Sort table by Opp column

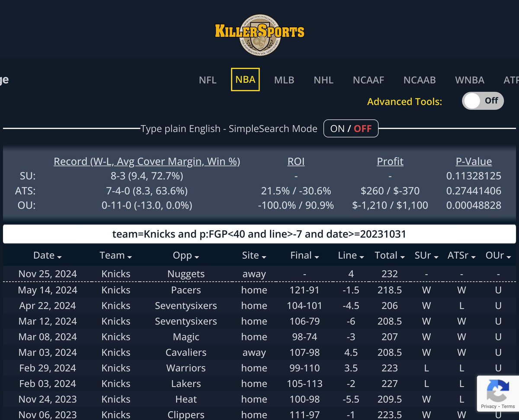point(186,256)
